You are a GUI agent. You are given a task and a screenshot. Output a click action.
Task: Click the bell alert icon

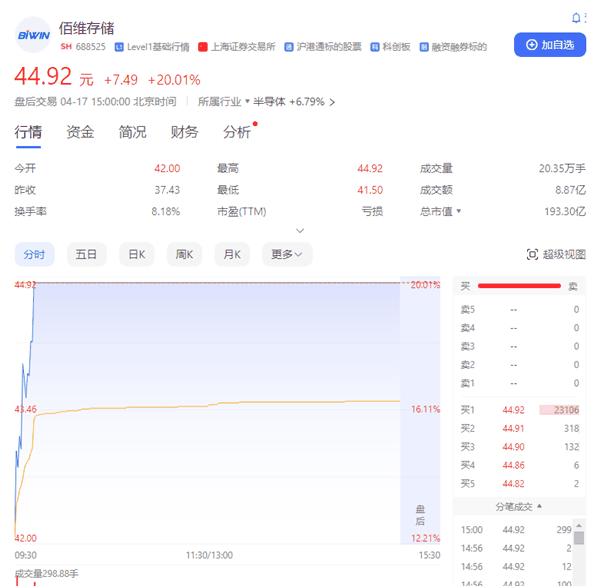[576, 18]
